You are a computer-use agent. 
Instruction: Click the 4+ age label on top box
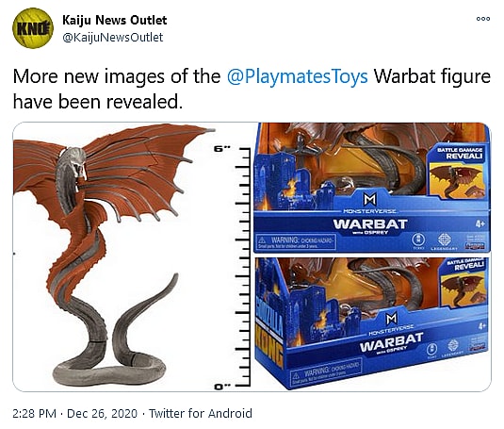480,223
